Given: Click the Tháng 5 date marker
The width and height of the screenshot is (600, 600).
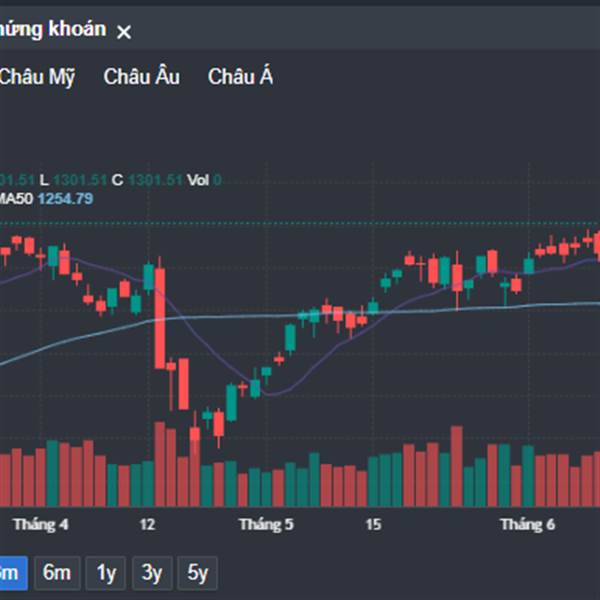Looking at the screenshot, I should point(266,524).
